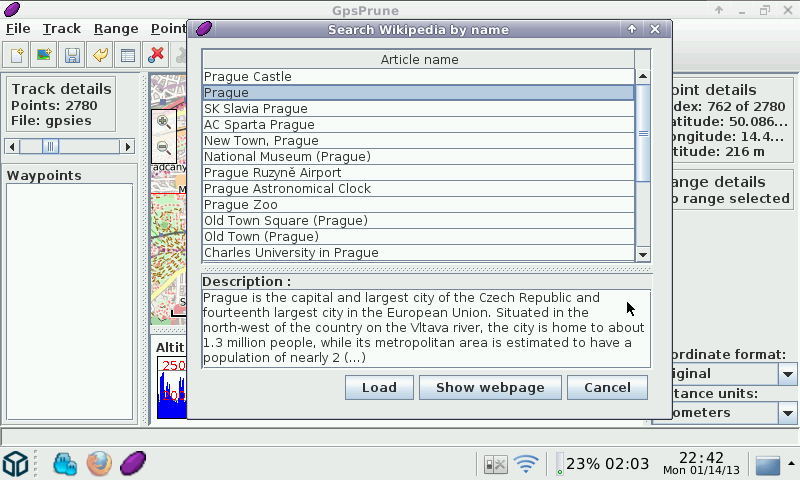Zoom out on the map

(164, 148)
